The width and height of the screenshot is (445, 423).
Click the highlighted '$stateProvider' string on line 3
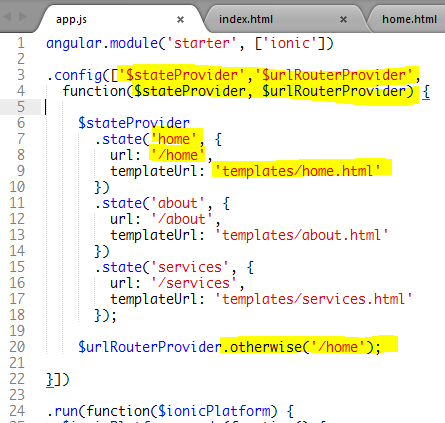click(182, 75)
